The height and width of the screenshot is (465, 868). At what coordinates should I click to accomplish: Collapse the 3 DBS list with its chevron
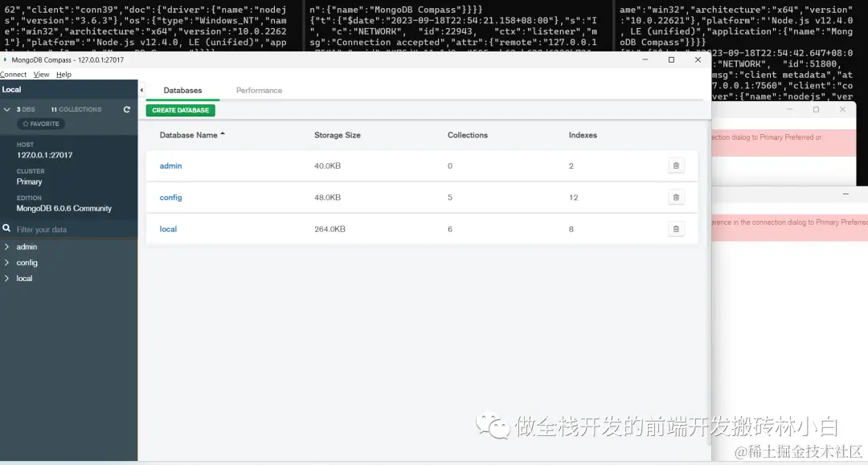click(x=6, y=109)
